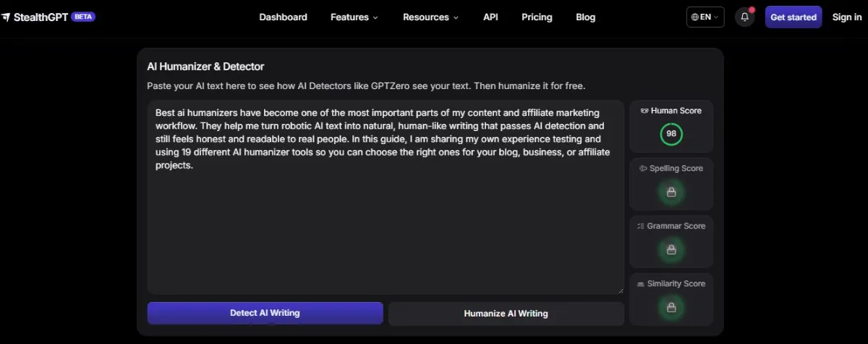Open the notifications bell
This screenshot has width=868, height=344.
tap(744, 17)
